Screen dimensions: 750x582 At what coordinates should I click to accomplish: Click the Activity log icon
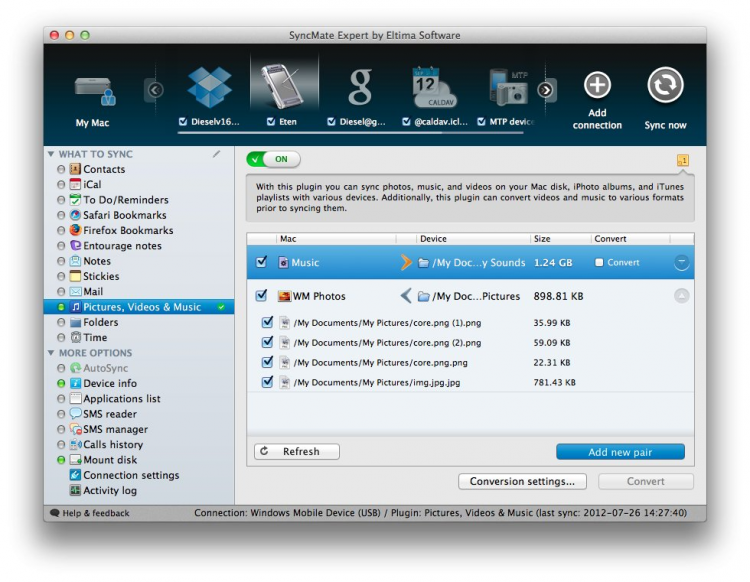click(x=75, y=490)
